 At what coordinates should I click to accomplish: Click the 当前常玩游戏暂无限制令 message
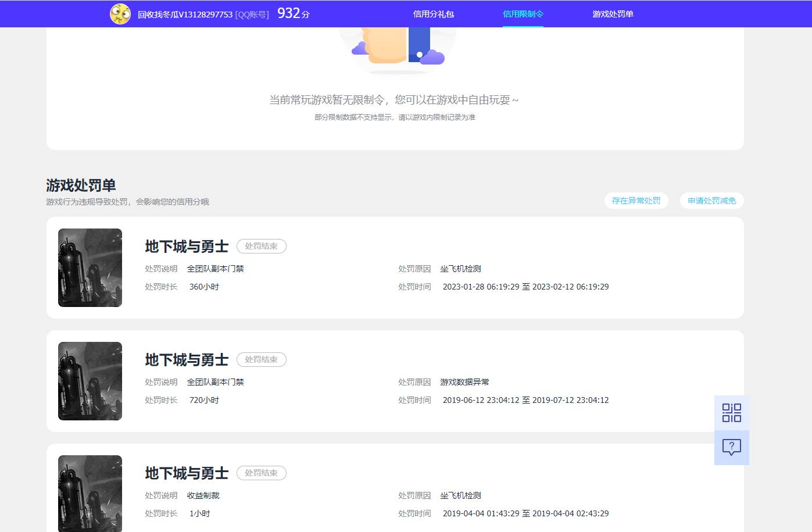394,100
